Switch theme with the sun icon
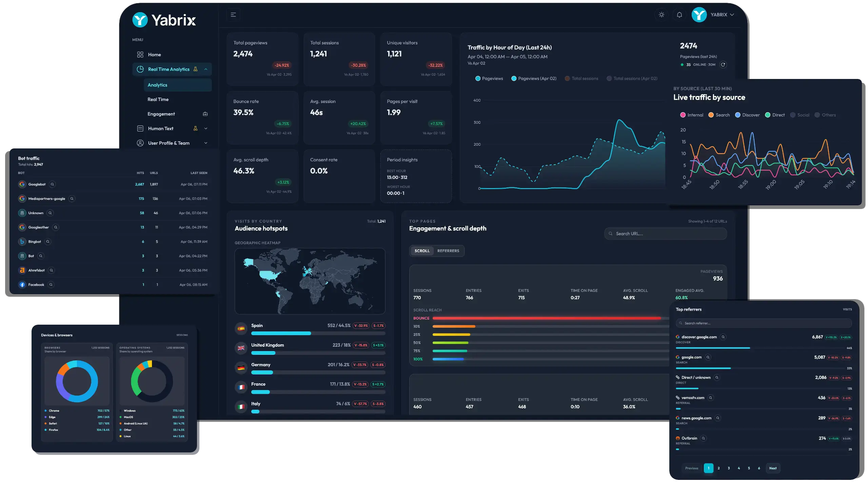868x488 pixels. click(661, 14)
